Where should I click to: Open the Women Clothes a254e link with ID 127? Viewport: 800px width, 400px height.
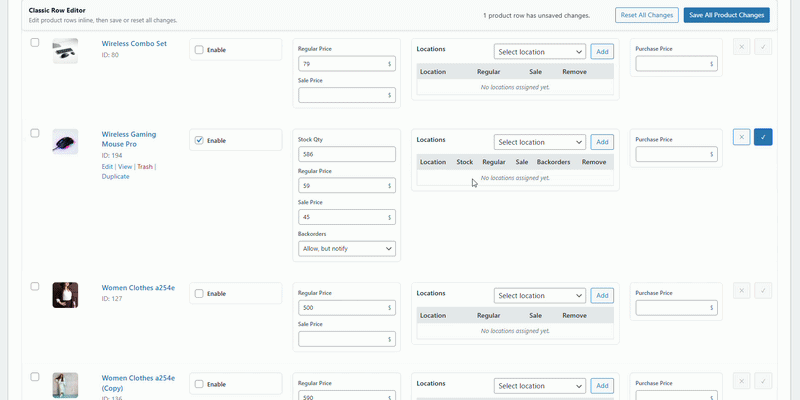[x=138, y=288]
